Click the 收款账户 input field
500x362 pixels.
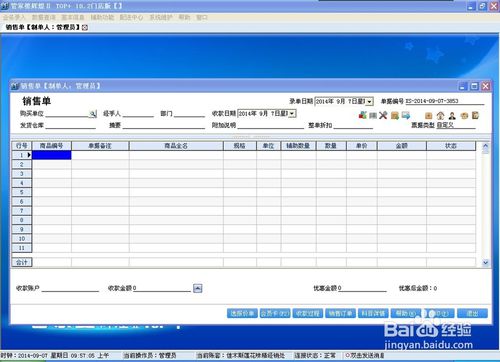[x=70, y=288]
